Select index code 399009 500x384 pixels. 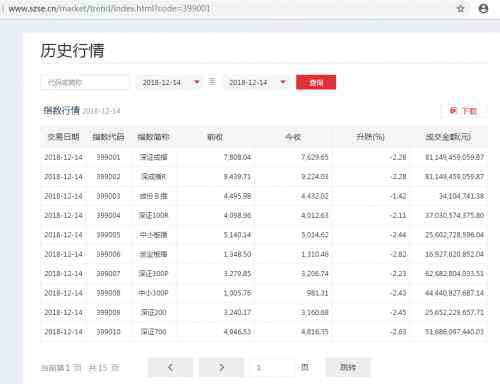click(108, 312)
